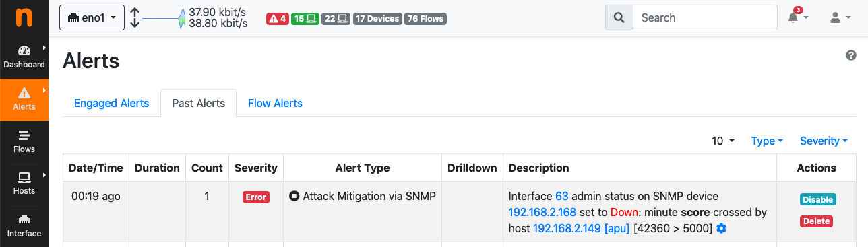Click the stop circle alert type icon

coord(294,197)
